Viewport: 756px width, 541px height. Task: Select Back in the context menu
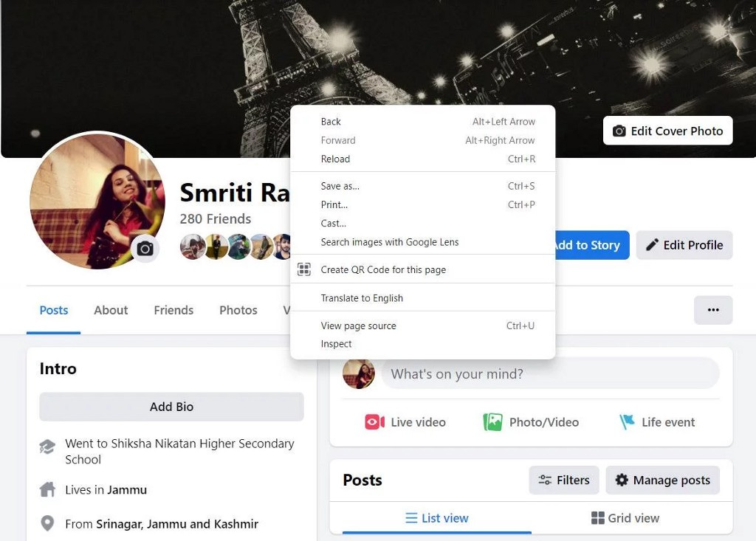pyautogui.click(x=423, y=122)
